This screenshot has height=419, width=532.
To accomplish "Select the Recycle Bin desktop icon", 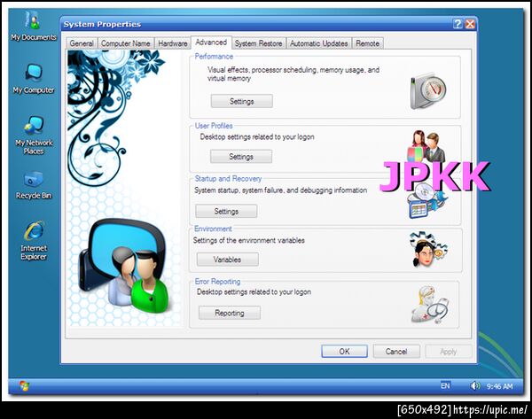I will [34, 185].
